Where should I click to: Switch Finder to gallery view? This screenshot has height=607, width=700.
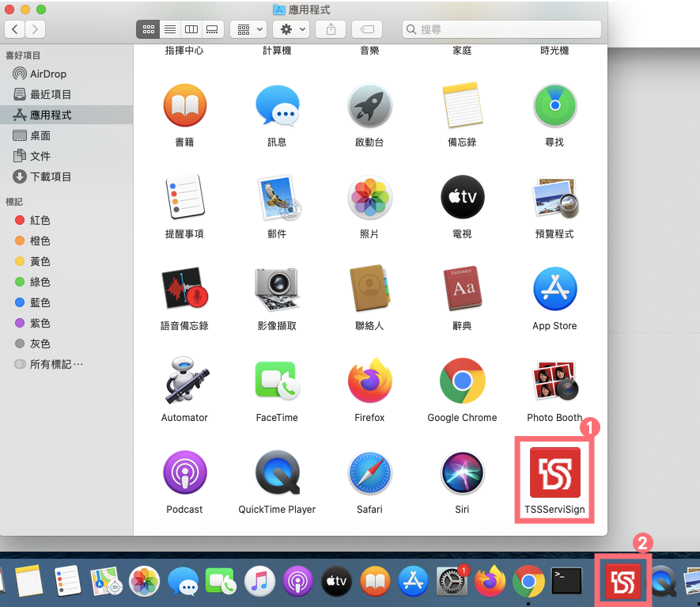click(x=213, y=29)
